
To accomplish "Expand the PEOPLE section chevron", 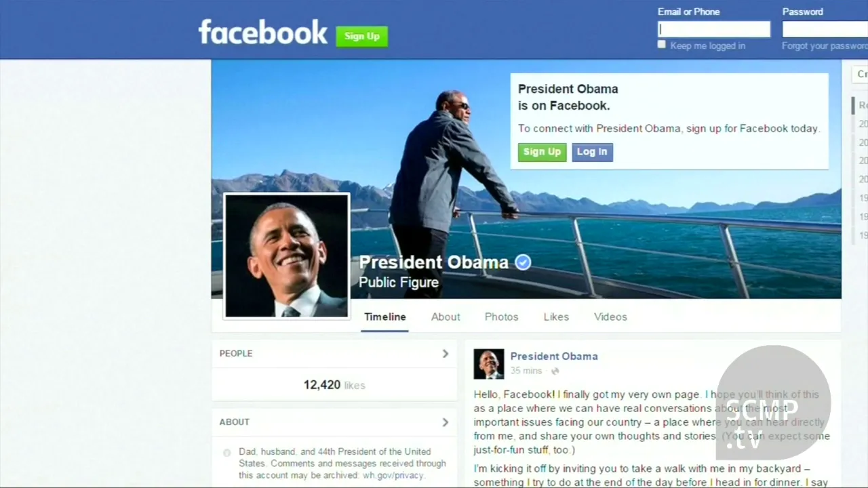I will (x=446, y=353).
